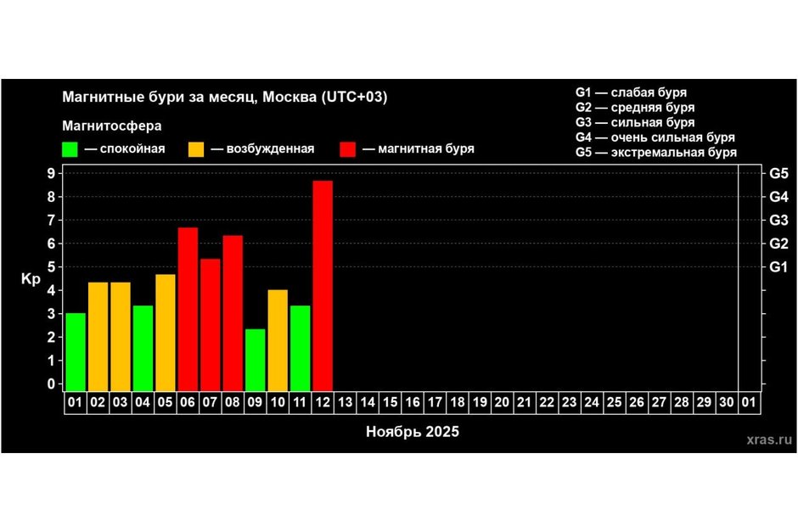
Task: Click the red 'магнитная буря' legend swatch
Action: (x=346, y=149)
